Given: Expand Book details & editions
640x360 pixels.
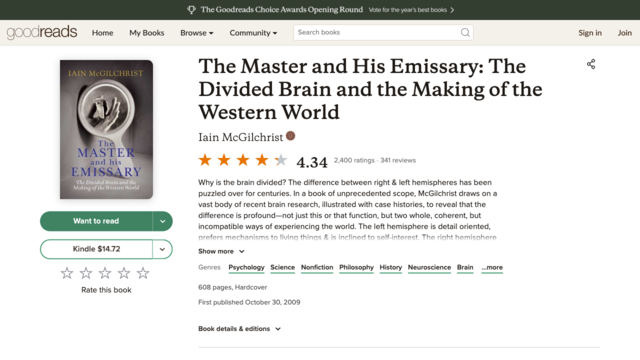Looking at the screenshot, I should point(240,329).
